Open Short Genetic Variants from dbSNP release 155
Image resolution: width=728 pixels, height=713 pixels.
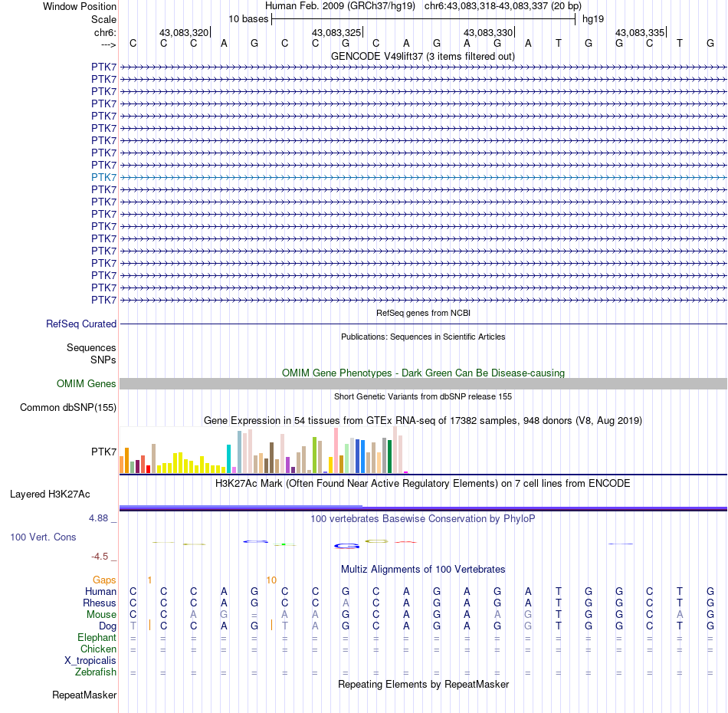(423, 396)
